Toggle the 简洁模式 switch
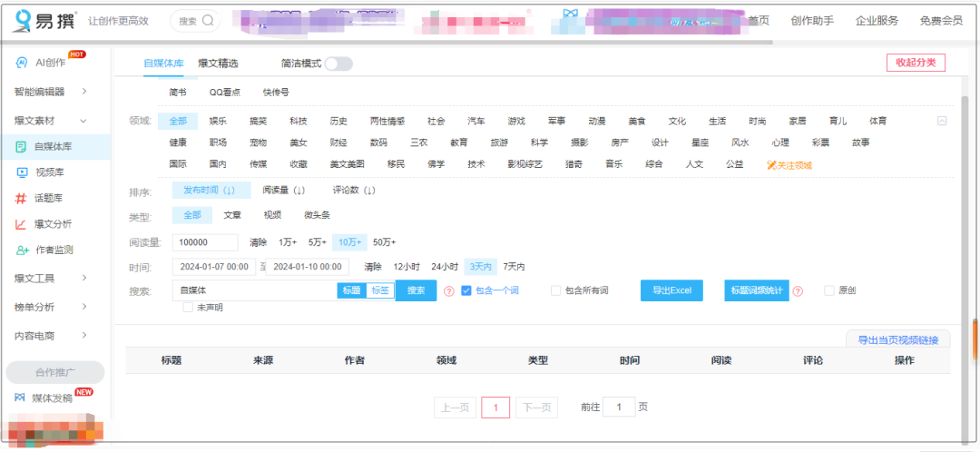 pyautogui.click(x=338, y=64)
